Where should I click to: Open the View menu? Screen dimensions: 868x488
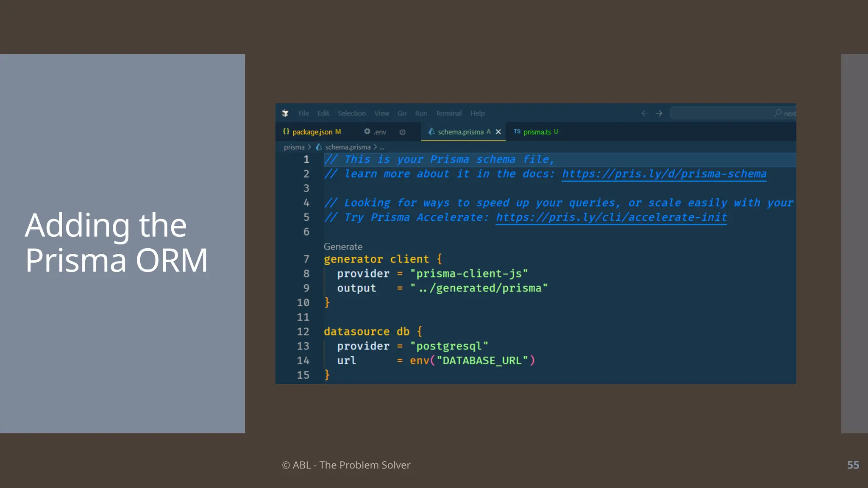(x=381, y=113)
